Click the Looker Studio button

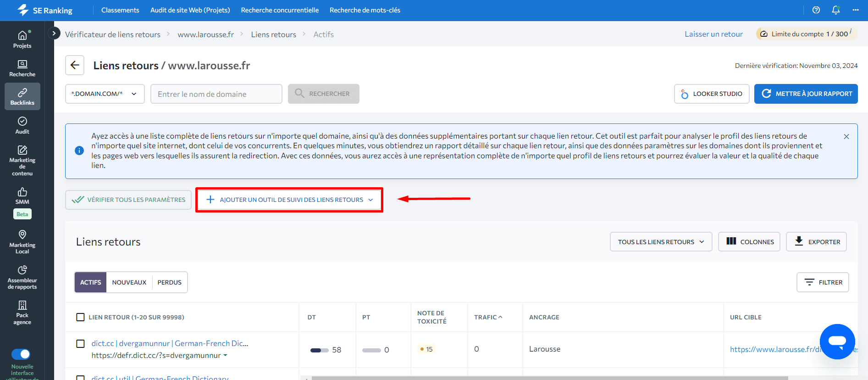712,94
